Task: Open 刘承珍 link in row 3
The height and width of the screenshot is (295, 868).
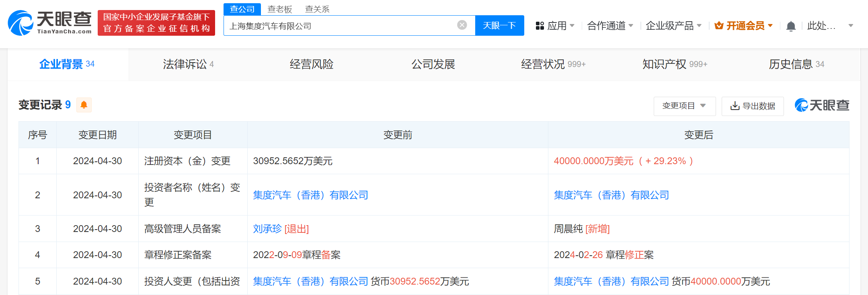Action: pyautogui.click(x=267, y=229)
